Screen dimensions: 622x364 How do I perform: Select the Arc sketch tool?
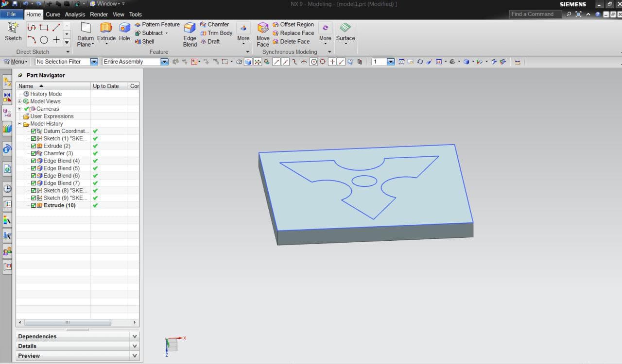click(32, 40)
